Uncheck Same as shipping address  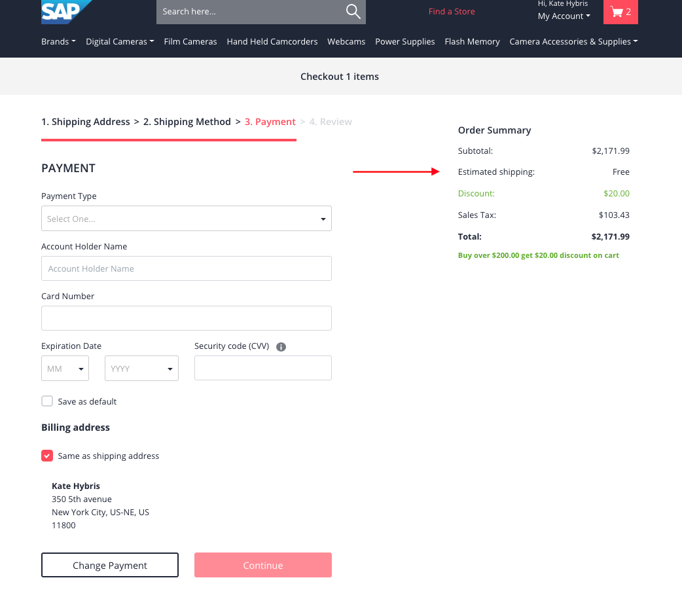(47, 456)
